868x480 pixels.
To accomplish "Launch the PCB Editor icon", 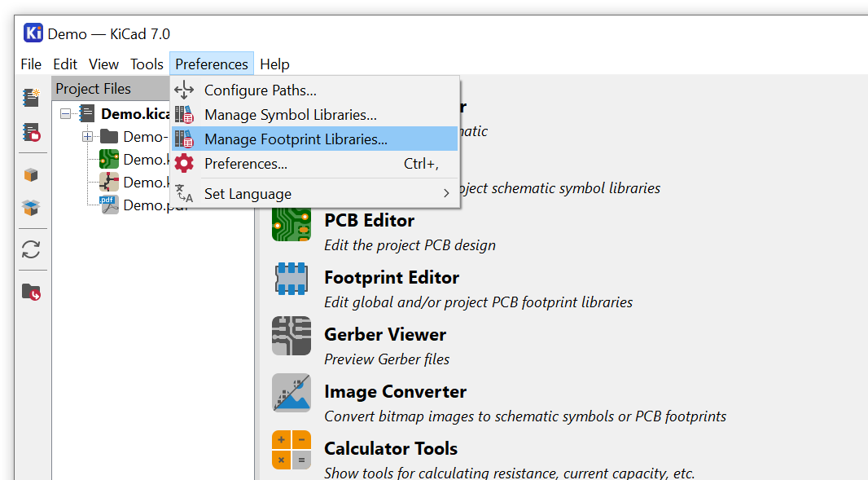I will tap(291, 222).
